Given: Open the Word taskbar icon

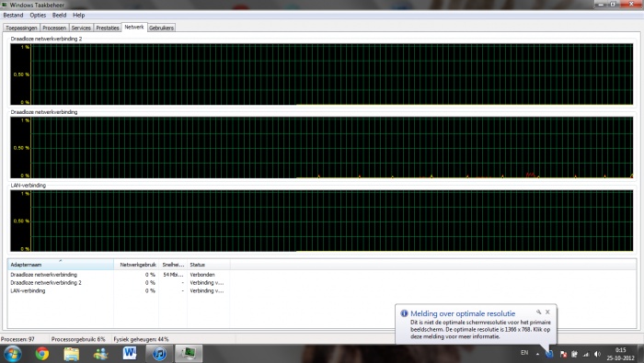Looking at the screenshot, I should (130, 353).
